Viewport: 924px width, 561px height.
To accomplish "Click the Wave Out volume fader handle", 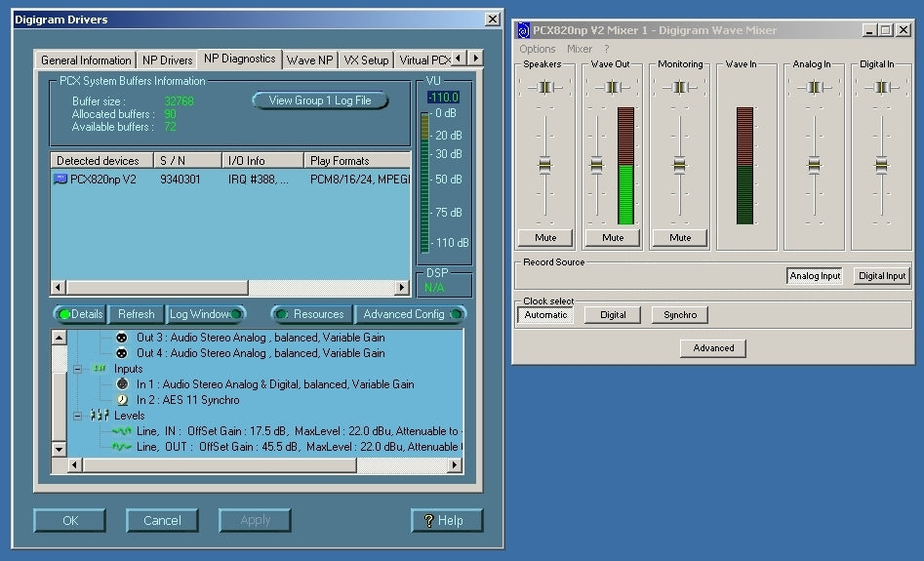I will click(597, 165).
